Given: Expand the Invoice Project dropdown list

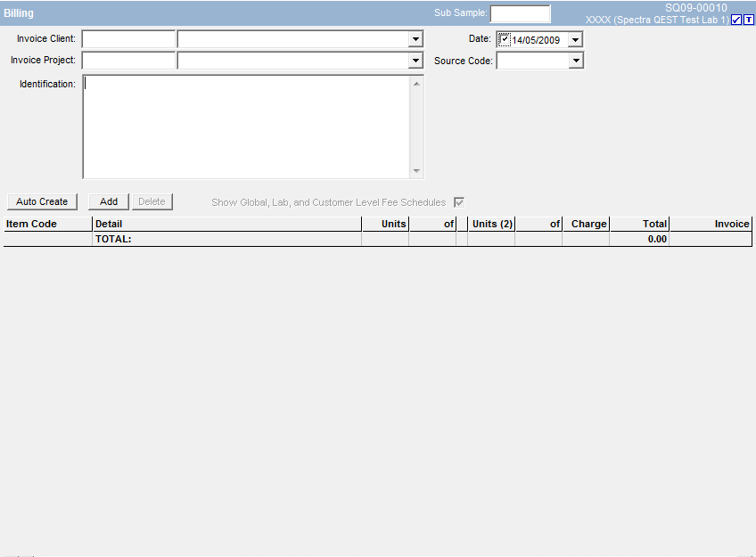Looking at the screenshot, I should click(415, 61).
